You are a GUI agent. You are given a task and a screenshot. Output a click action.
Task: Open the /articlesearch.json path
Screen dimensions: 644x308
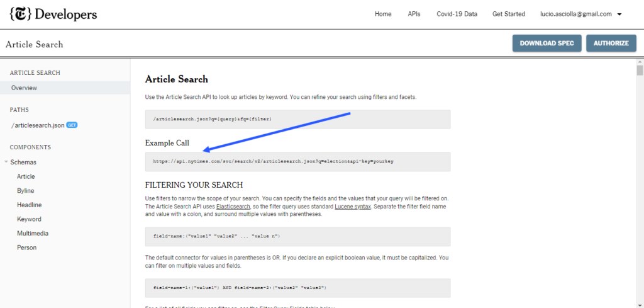(38, 125)
